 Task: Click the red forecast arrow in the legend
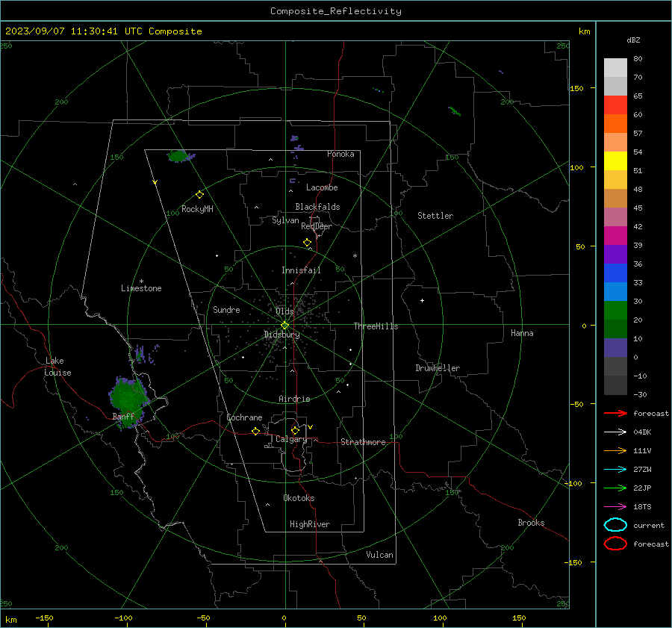[x=615, y=413]
